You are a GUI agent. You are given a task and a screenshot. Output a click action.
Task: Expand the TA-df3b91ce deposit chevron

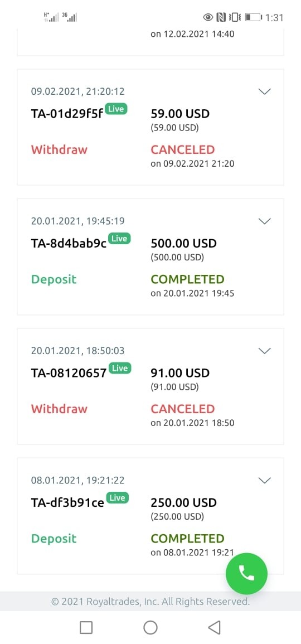(x=264, y=481)
